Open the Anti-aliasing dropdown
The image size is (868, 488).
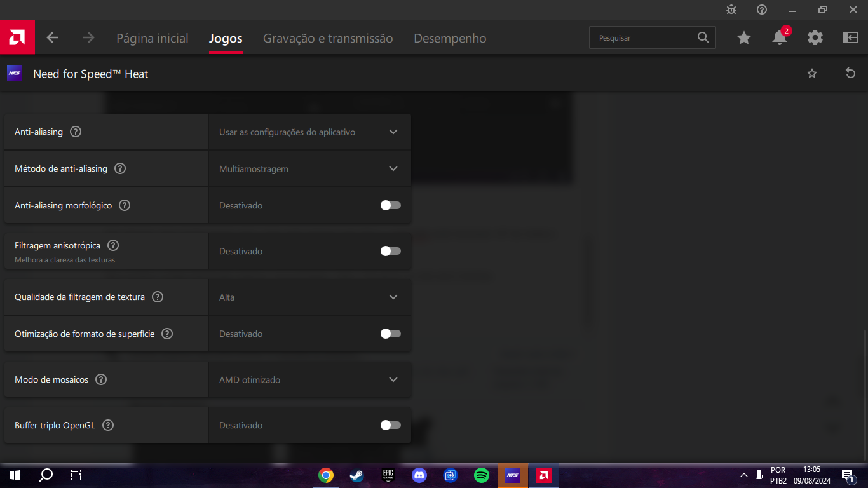[x=309, y=132]
